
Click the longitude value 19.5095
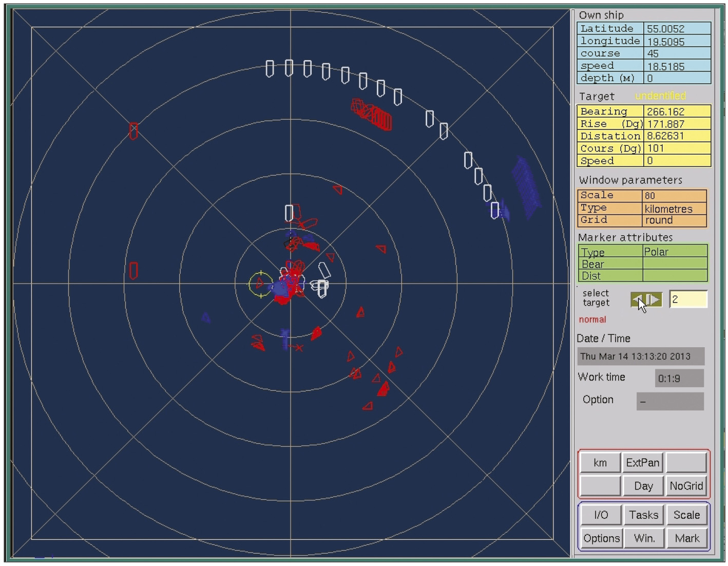677,41
